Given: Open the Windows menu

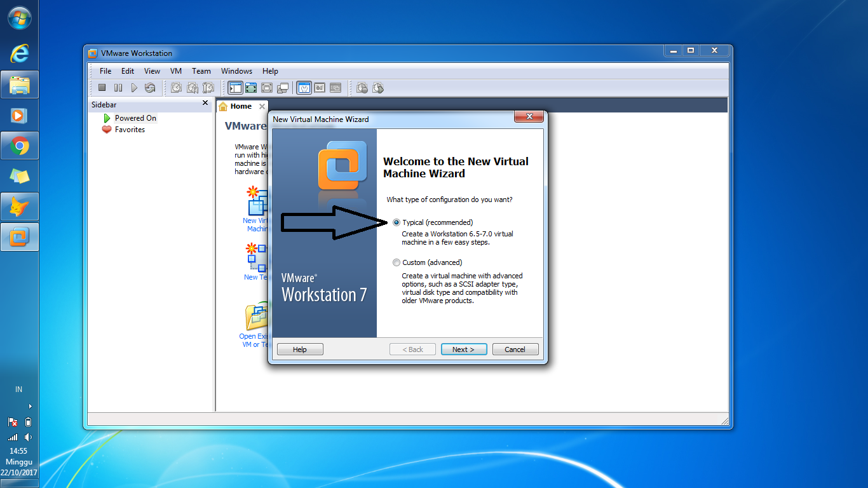Looking at the screenshot, I should (x=236, y=71).
